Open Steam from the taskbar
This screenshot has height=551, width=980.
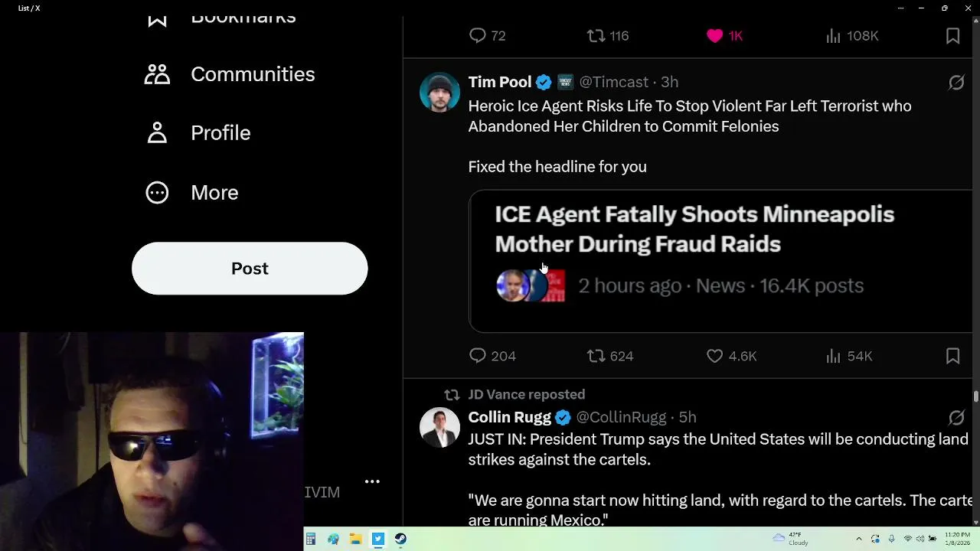click(x=400, y=540)
